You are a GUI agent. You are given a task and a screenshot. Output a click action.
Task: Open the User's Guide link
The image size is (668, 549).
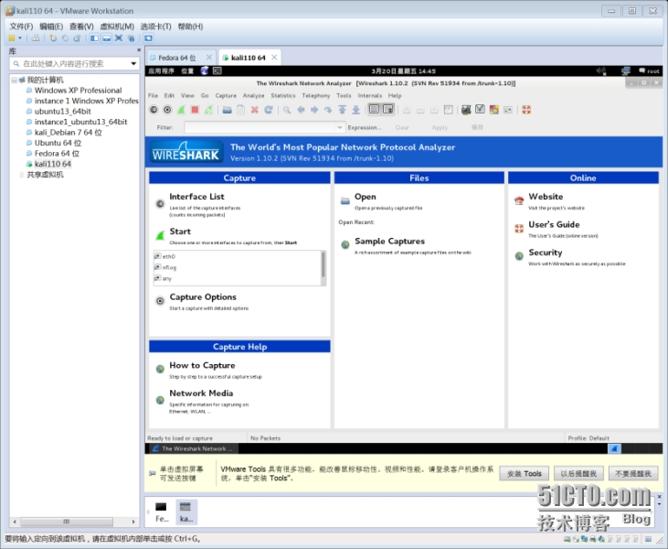point(554,224)
